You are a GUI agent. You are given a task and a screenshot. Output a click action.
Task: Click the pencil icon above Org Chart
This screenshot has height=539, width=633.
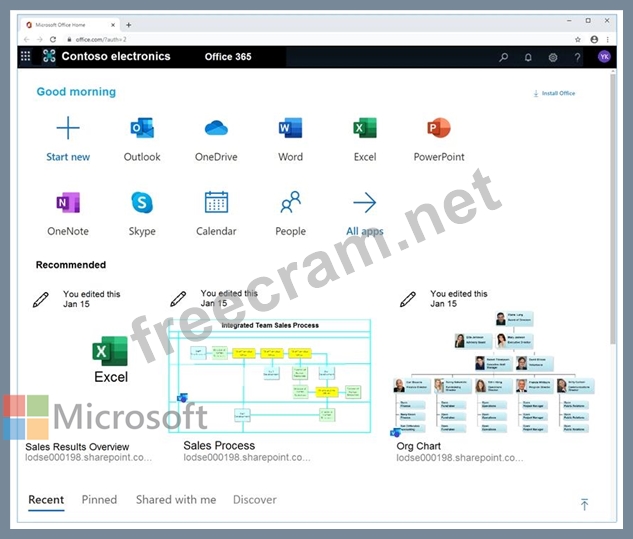408,299
